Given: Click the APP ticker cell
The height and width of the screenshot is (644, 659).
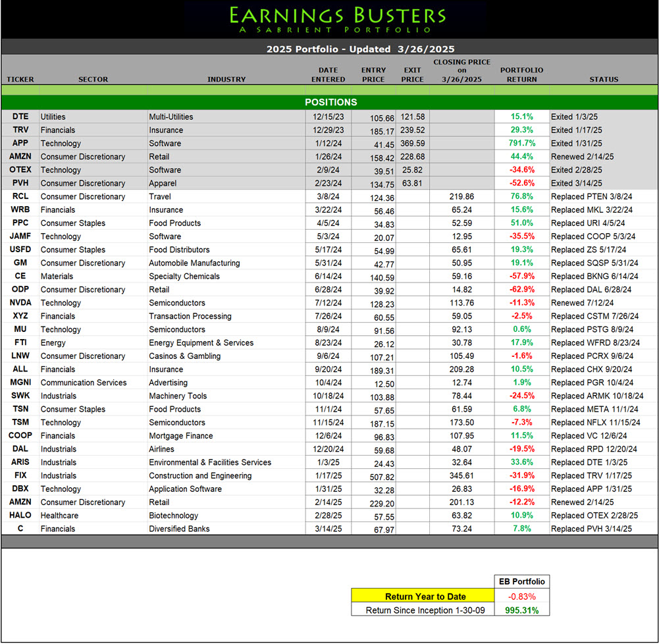Looking at the screenshot, I should coord(20,143).
